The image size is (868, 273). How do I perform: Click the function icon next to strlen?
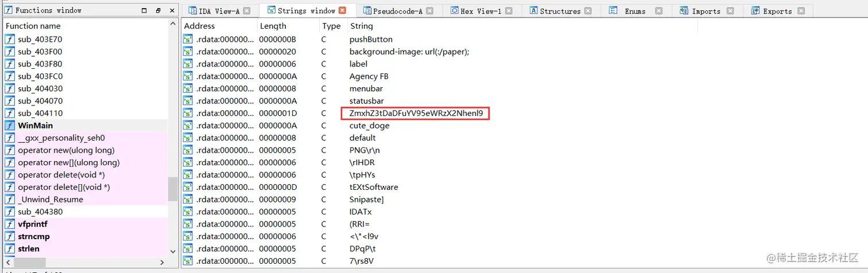coord(9,249)
